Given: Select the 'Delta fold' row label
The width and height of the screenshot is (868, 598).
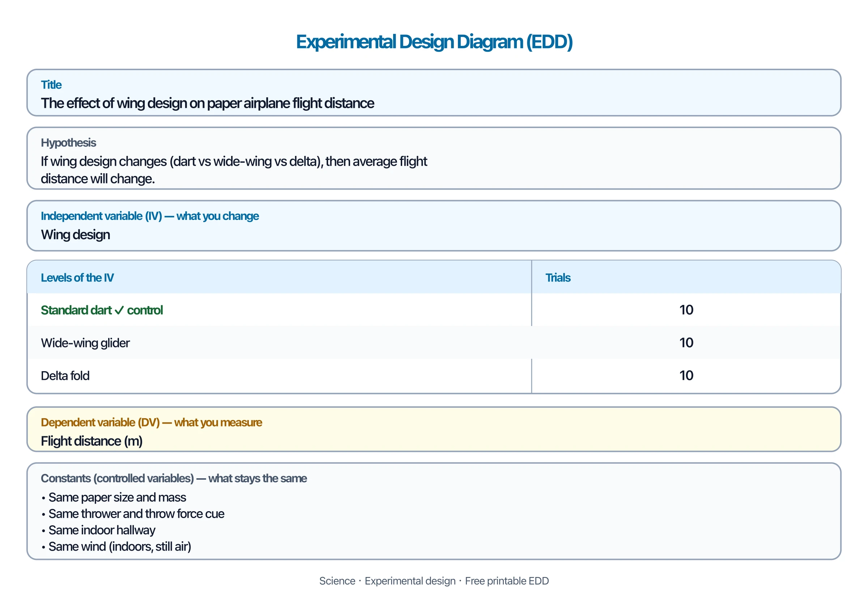Looking at the screenshot, I should coord(65,376).
